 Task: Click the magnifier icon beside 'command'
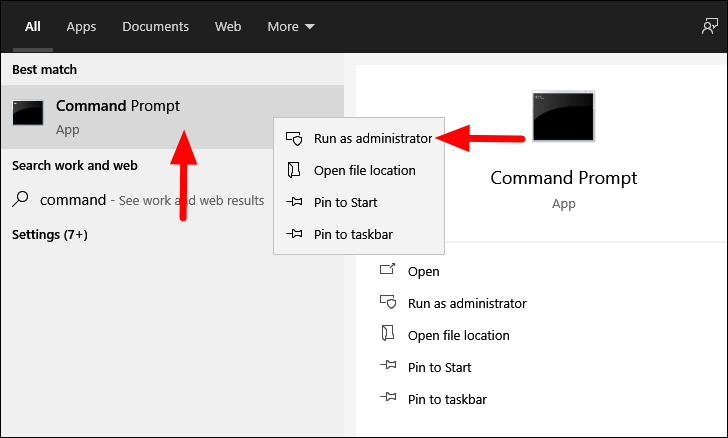(20, 199)
